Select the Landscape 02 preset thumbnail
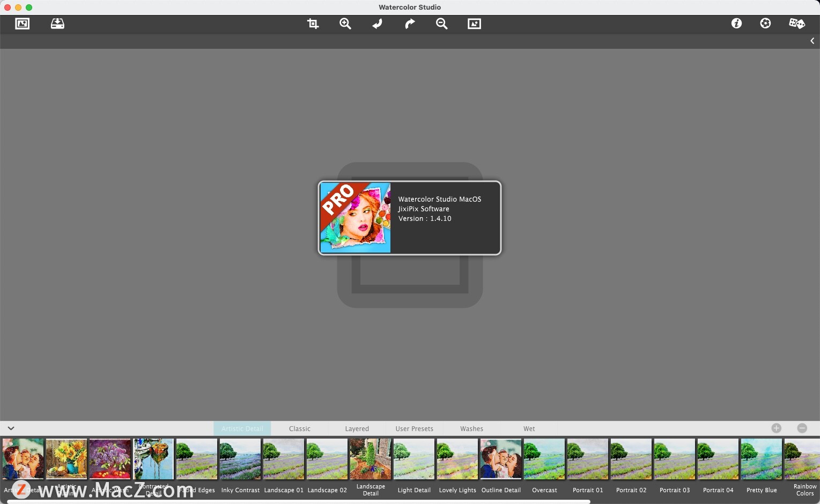Image resolution: width=820 pixels, height=504 pixels. click(x=327, y=459)
